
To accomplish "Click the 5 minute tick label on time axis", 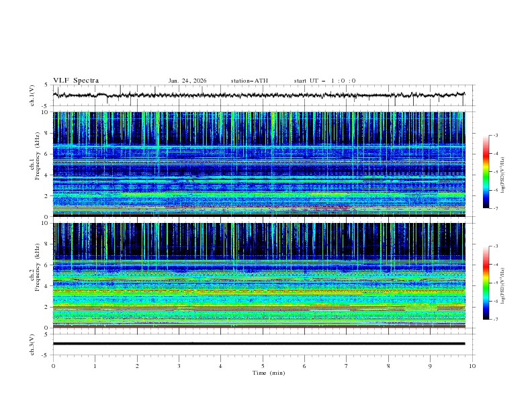I will point(263,366).
